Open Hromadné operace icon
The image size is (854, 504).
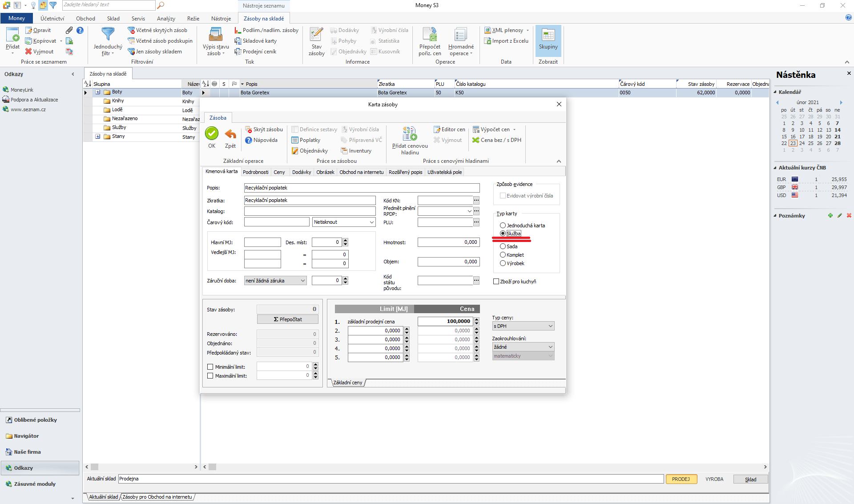click(x=461, y=35)
